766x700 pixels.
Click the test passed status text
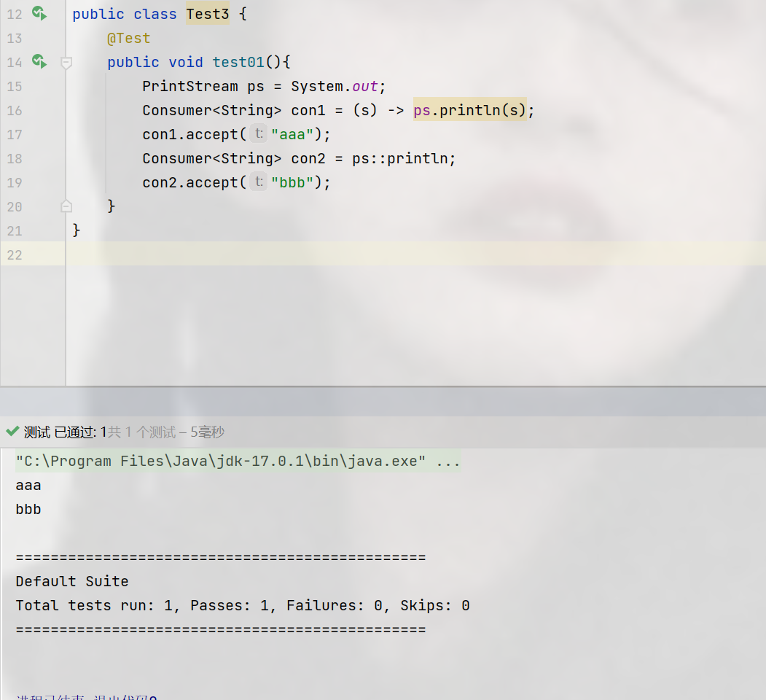point(66,432)
